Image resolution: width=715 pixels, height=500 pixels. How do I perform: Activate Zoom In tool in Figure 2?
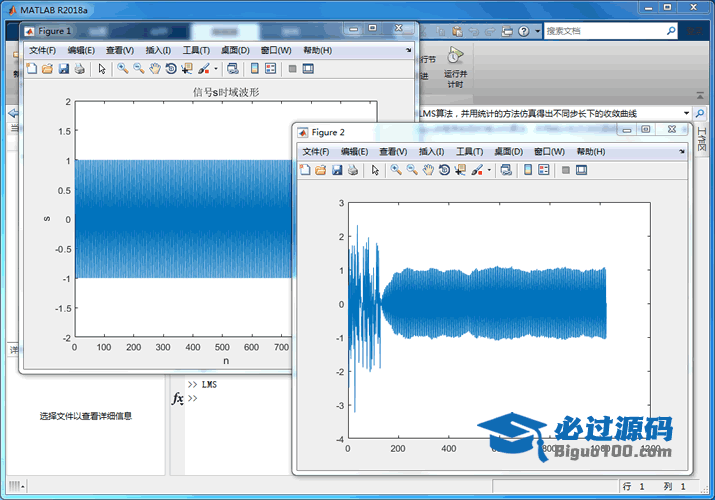[396, 170]
